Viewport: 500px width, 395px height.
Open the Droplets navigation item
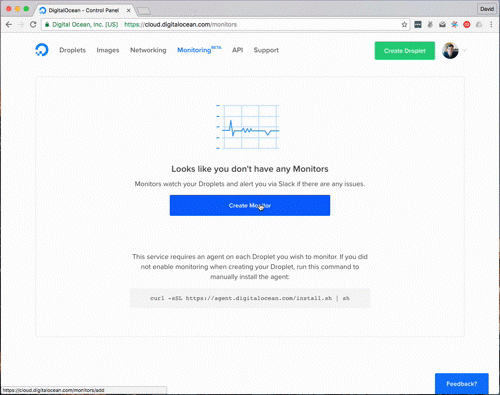coord(72,50)
